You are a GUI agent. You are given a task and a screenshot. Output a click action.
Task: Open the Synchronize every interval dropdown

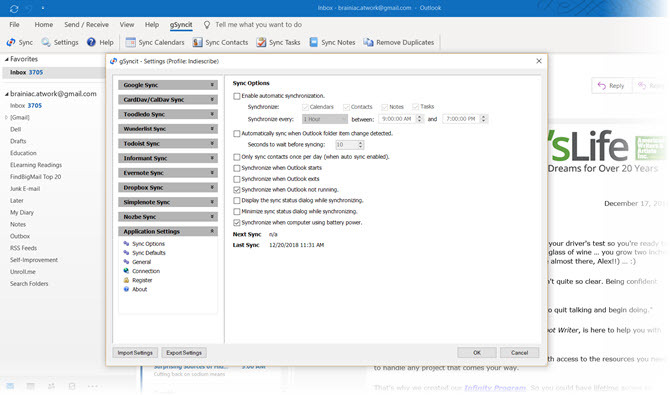pyautogui.click(x=325, y=119)
